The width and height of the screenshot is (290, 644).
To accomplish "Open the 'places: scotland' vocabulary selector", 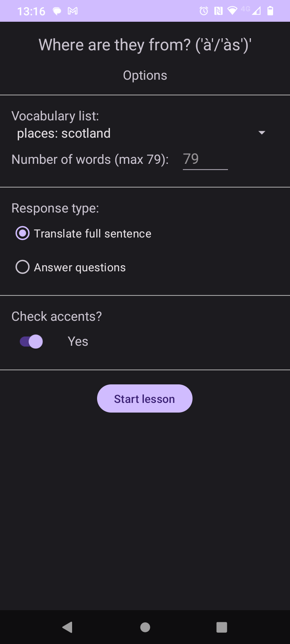I will [x=64, y=133].
